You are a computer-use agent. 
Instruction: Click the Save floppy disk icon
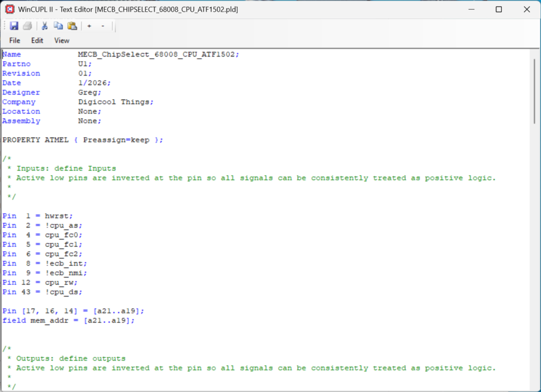(x=14, y=26)
